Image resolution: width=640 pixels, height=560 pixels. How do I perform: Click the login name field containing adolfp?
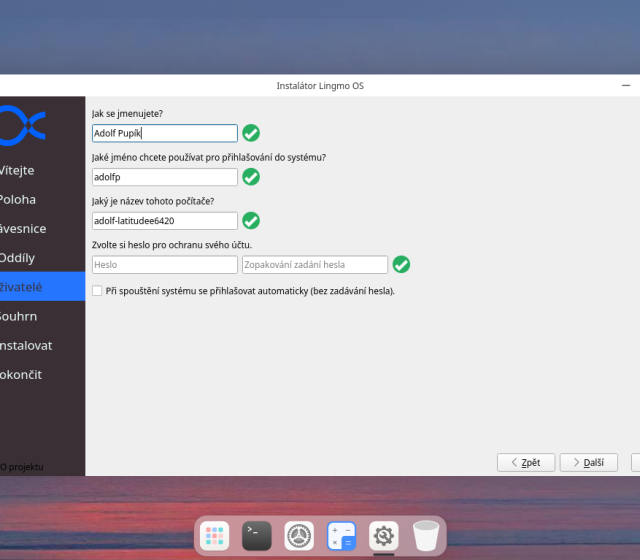(164, 177)
